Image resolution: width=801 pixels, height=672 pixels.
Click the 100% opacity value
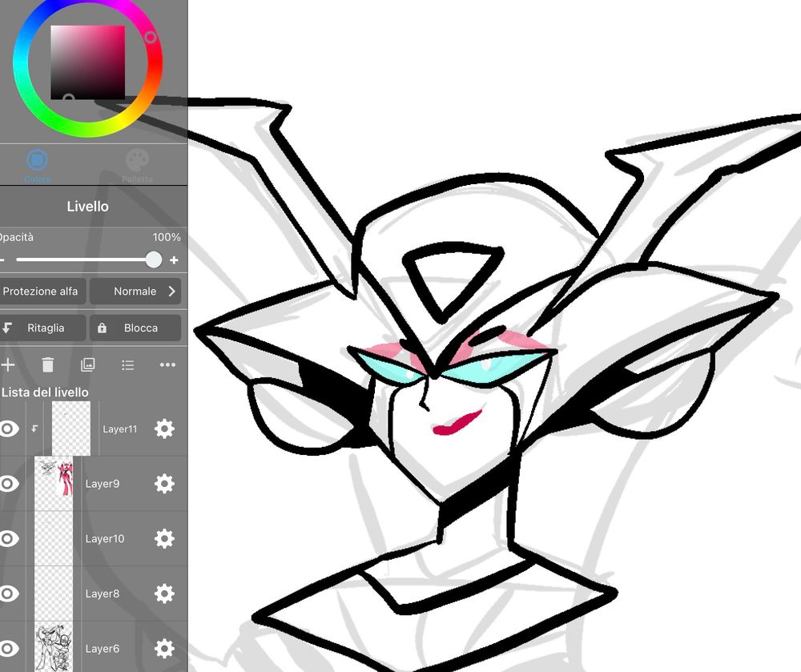[167, 237]
